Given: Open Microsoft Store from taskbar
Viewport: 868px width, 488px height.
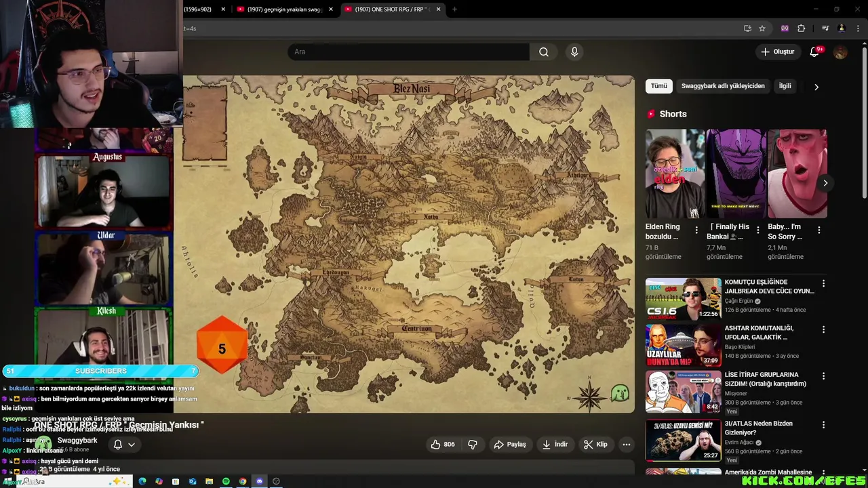Looking at the screenshot, I should (x=176, y=481).
